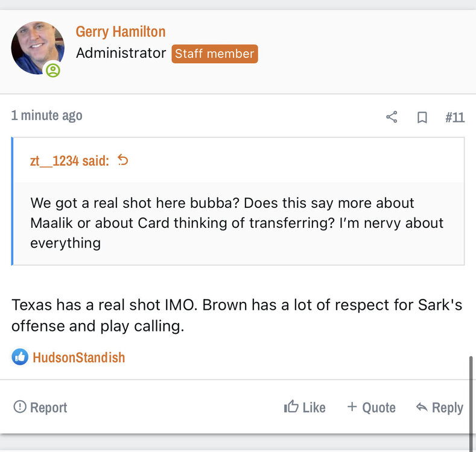The image size is (476, 452).
Task: Like this post
Action: [x=305, y=407]
